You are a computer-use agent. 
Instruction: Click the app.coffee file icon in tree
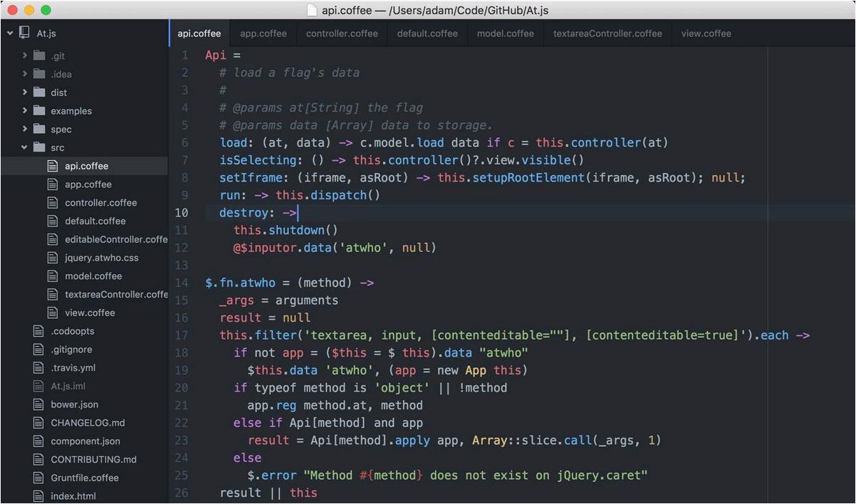pyautogui.click(x=52, y=184)
